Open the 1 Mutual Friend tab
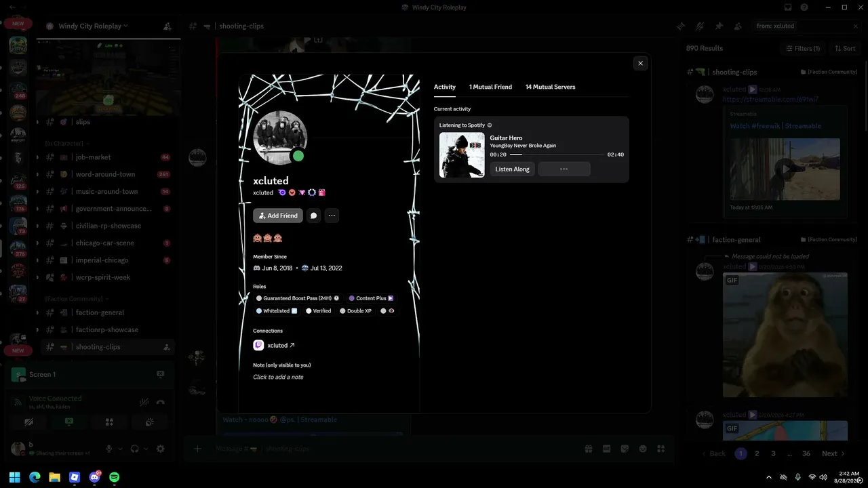868x488 pixels. [490, 87]
